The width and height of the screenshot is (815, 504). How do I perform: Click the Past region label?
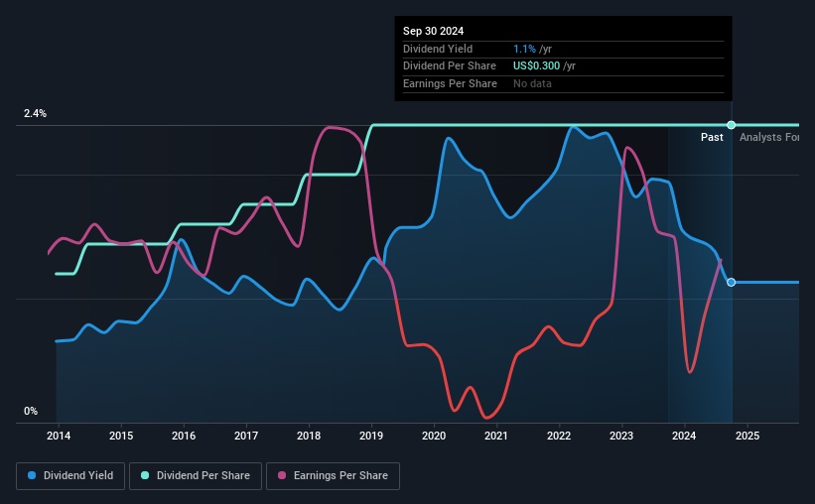click(x=712, y=137)
